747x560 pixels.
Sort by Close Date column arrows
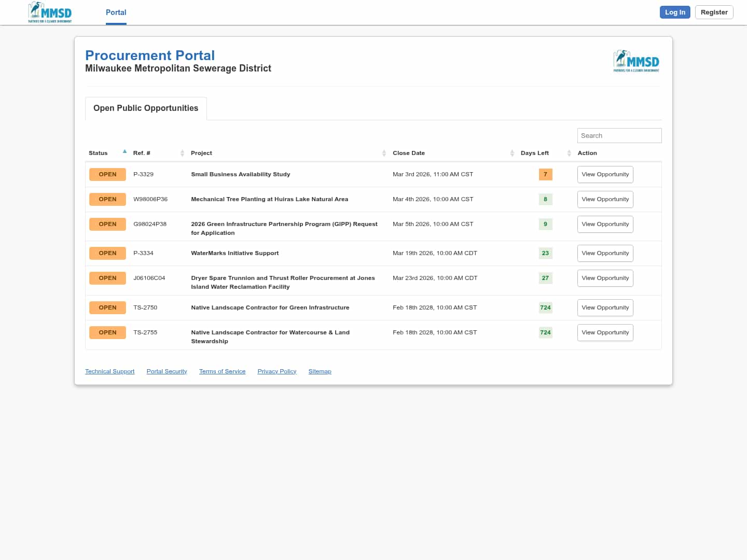512,153
